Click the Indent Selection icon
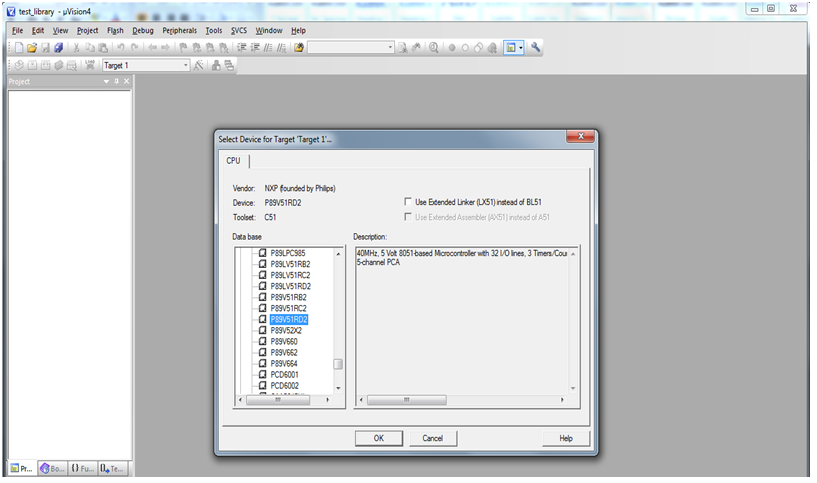The width and height of the screenshot is (817, 483). 242,48
